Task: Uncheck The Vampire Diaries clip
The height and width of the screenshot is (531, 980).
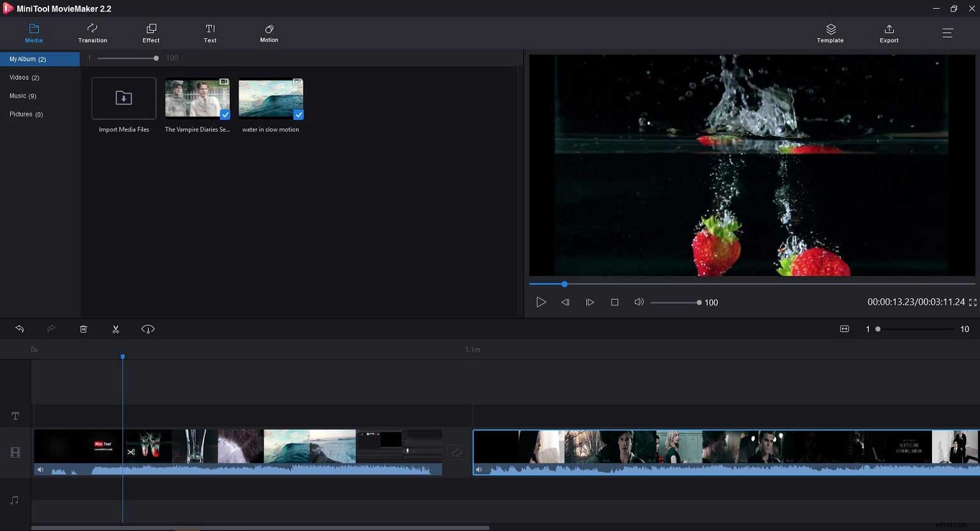Action: 225,115
